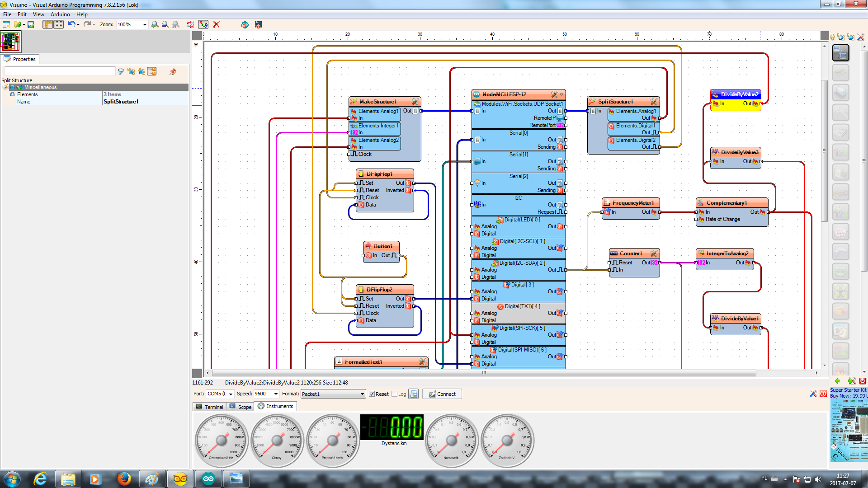Toggle the categorized view button in Properties
Viewport: 868px width, 488px height.
152,71
